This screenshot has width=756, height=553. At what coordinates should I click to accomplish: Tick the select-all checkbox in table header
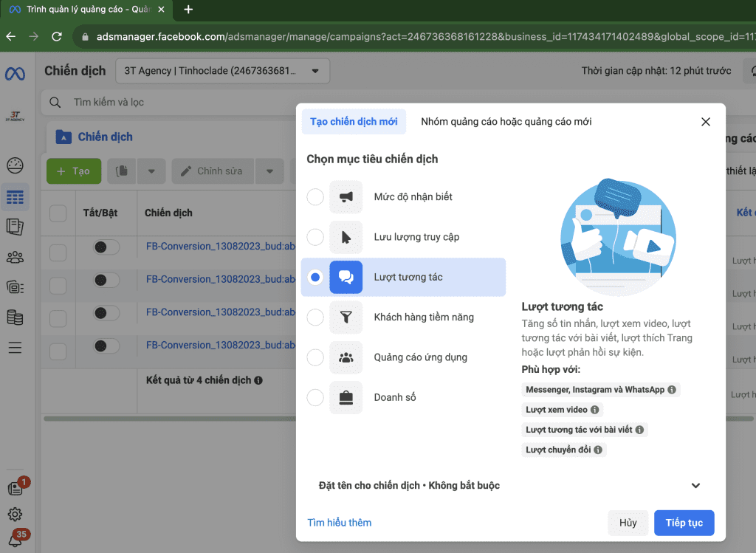point(58,213)
